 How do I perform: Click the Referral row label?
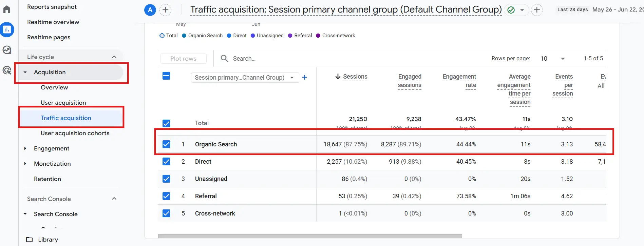coord(206,196)
